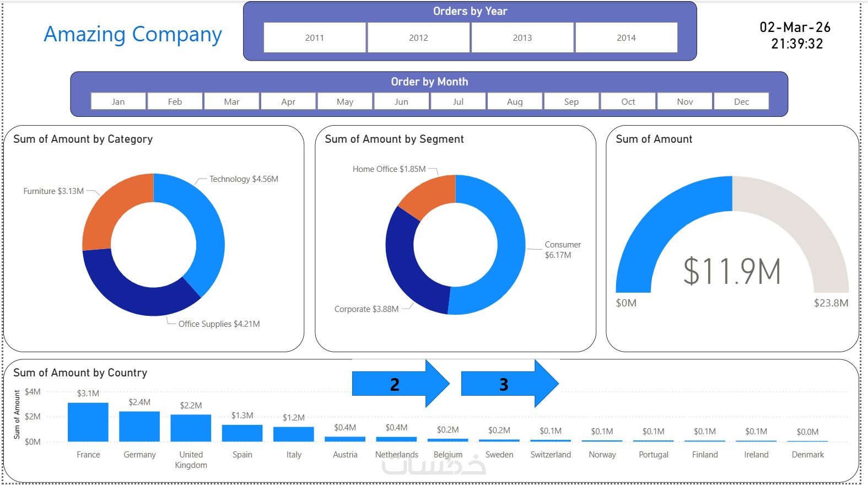Click the "Sum of Amount by Category" title
Image resolution: width=868 pixels, height=485 pixels.
pos(83,139)
